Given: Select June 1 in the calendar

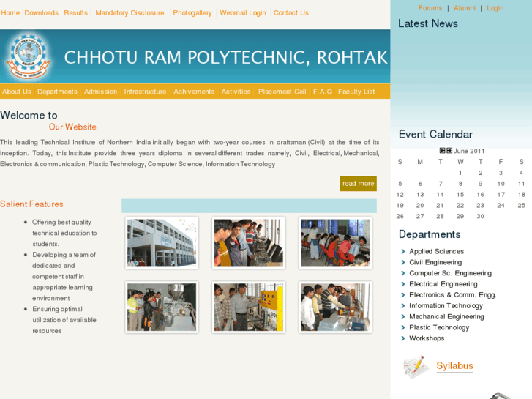Looking at the screenshot, I should pos(460,173).
